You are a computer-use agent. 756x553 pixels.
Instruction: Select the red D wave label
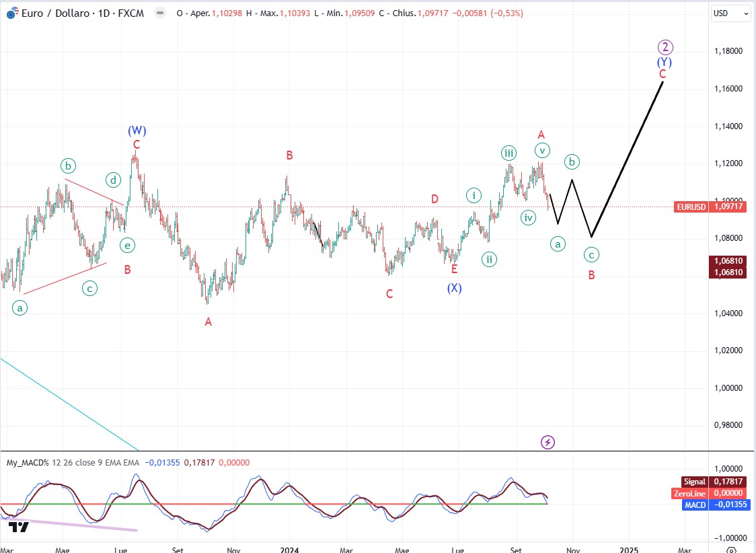[x=435, y=198]
